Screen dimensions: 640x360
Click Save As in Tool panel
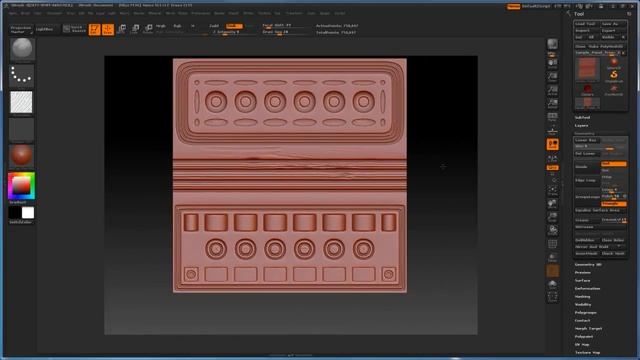(x=613, y=24)
